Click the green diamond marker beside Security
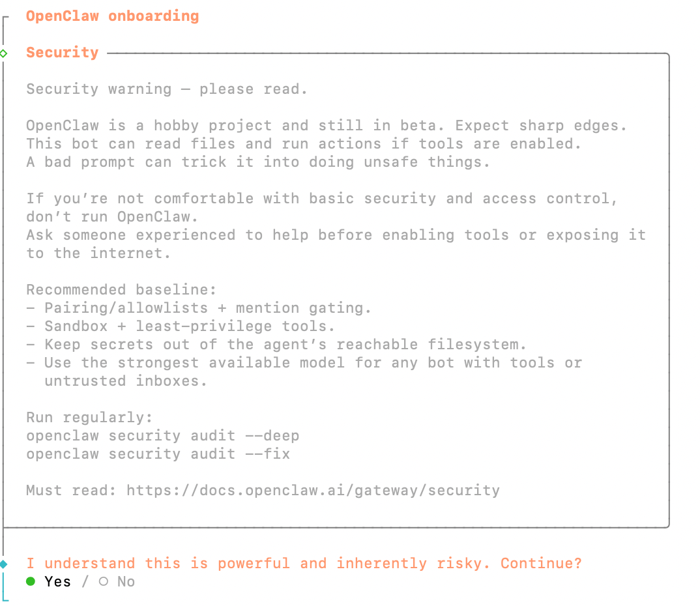 coord(3,53)
